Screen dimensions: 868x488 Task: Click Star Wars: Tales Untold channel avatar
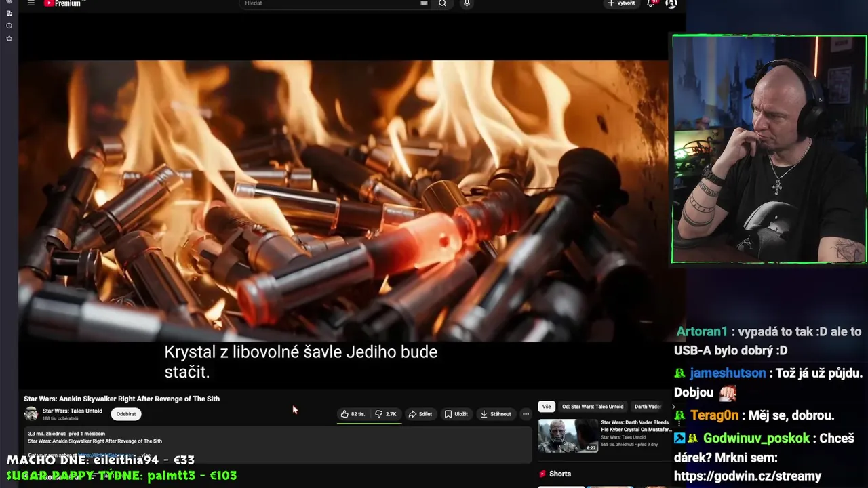[x=31, y=414]
